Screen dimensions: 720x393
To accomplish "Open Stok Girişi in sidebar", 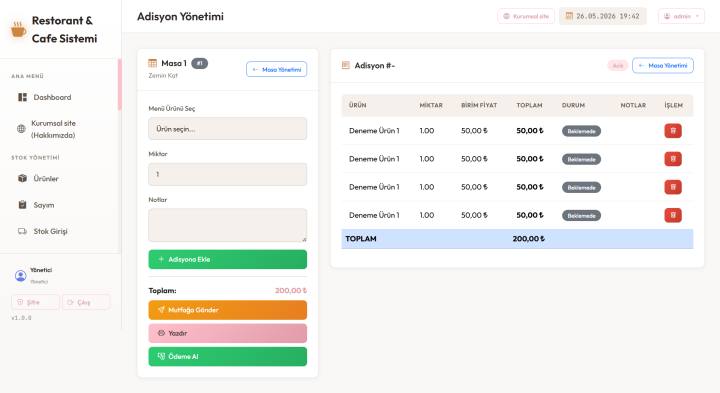I will tap(51, 231).
